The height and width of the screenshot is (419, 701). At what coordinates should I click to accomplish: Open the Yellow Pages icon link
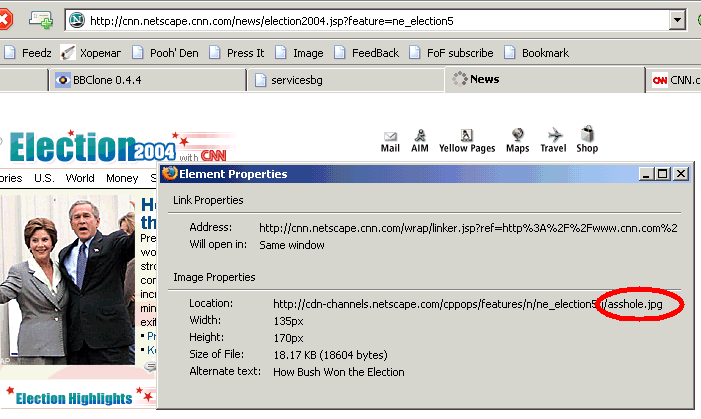click(x=467, y=141)
